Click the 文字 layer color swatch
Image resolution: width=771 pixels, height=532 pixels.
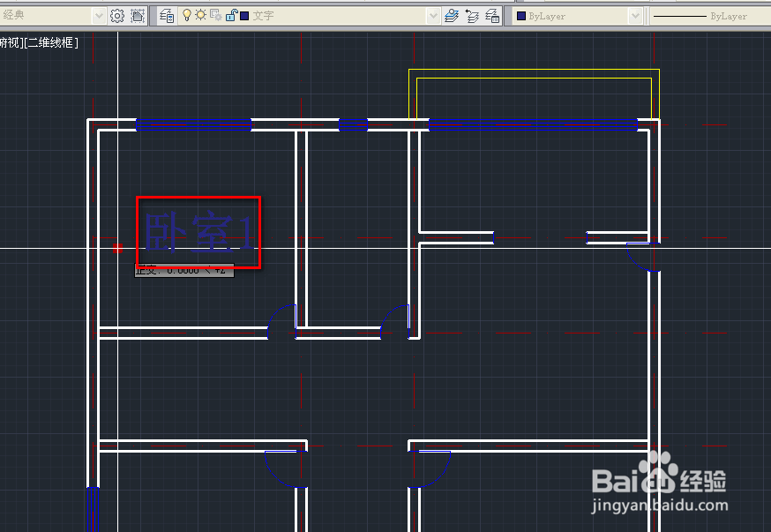coord(244,16)
